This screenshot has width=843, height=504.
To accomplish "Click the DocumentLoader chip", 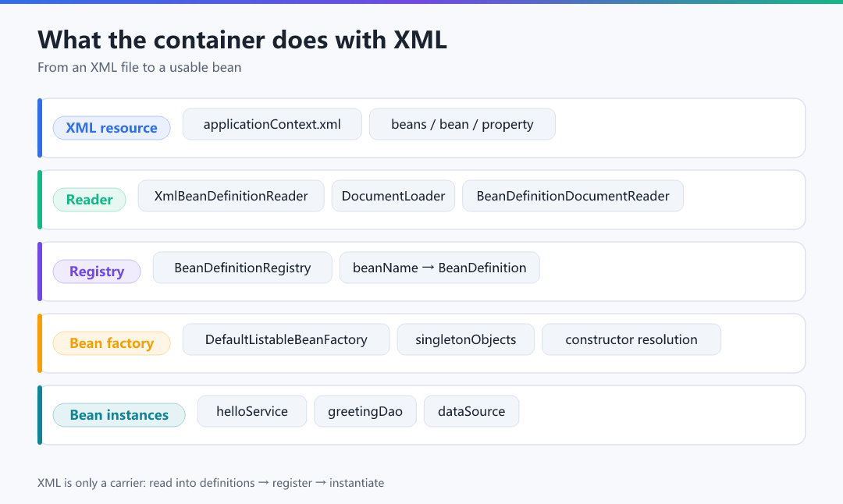I will pyautogui.click(x=393, y=196).
